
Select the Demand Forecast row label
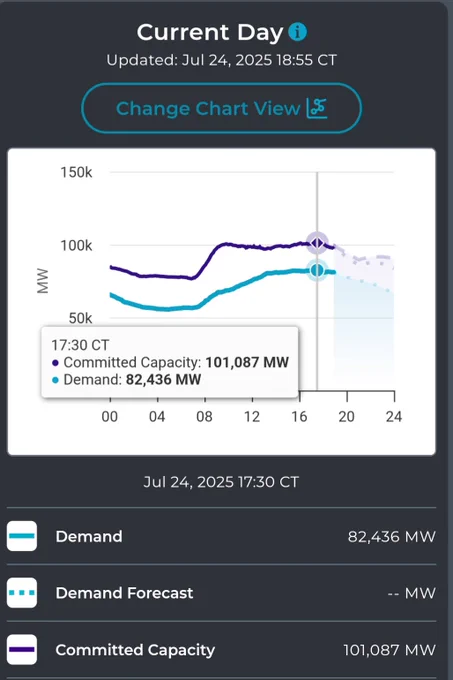coord(124,593)
